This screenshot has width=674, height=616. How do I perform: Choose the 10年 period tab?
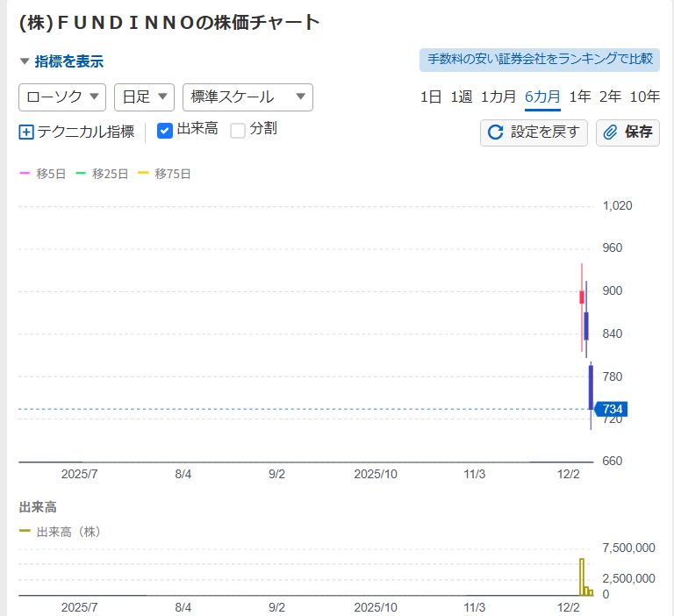tap(645, 97)
